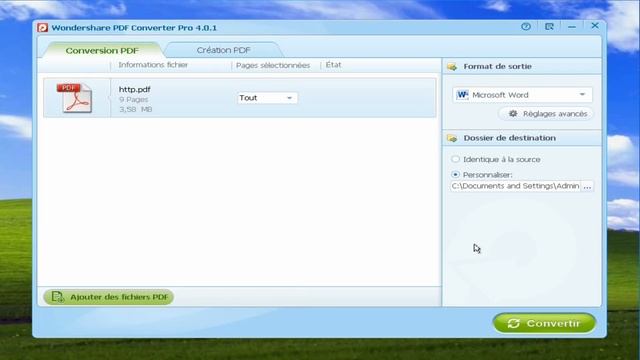640x360 pixels.
Task: Click the gear icon in Réglages avancés
Action: (513, 113)
